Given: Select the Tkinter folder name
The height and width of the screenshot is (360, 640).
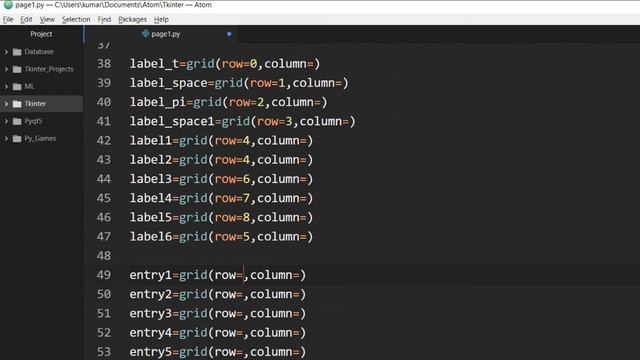Looking at the screenshot, I should click(x=35, y=104).
